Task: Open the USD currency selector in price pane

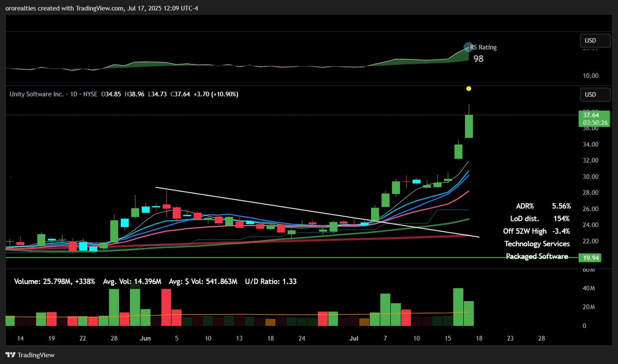Action: pos(595,94)
